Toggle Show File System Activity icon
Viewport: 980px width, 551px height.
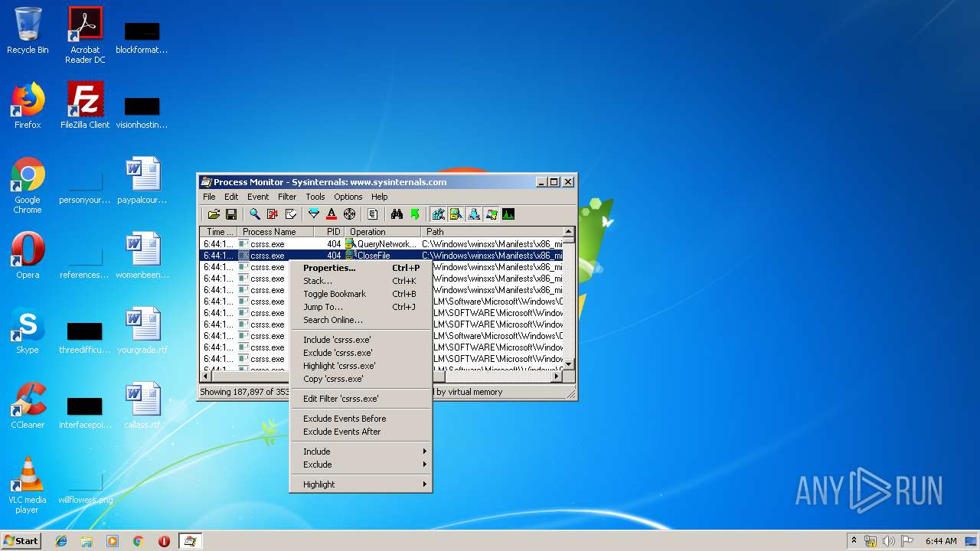tap(456, 214)
